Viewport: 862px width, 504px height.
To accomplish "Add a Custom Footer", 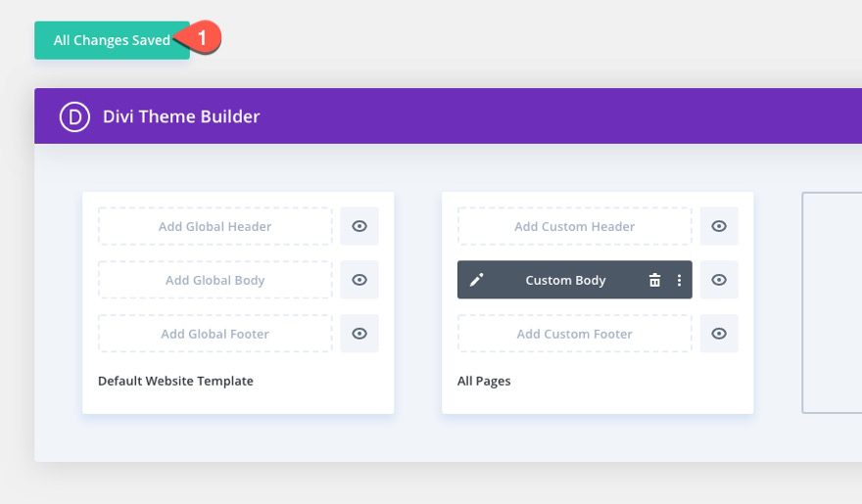I will point(574,334).
